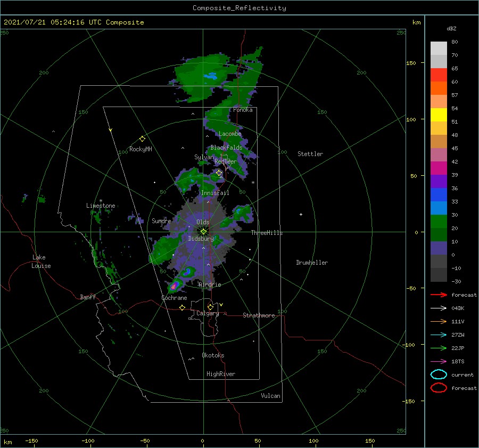Click the yellow diamond at radar center
Viewport: 479px width, 448px height.
[x=203, y=232]
